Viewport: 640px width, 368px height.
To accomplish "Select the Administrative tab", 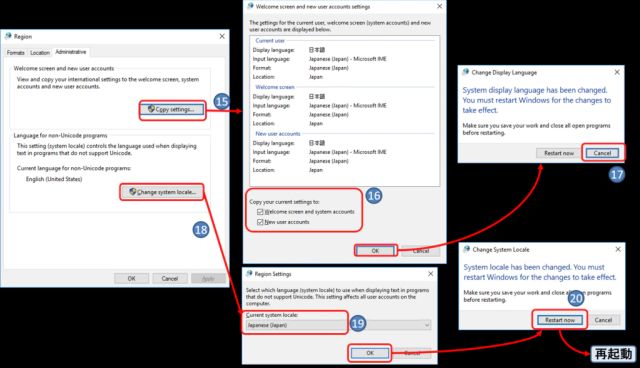I will (x=71, y=52).
